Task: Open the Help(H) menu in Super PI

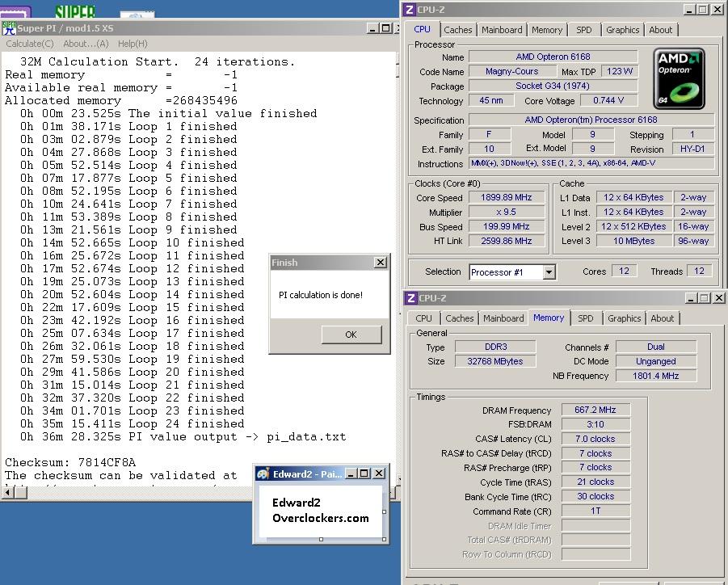Action: click(133, 44)
